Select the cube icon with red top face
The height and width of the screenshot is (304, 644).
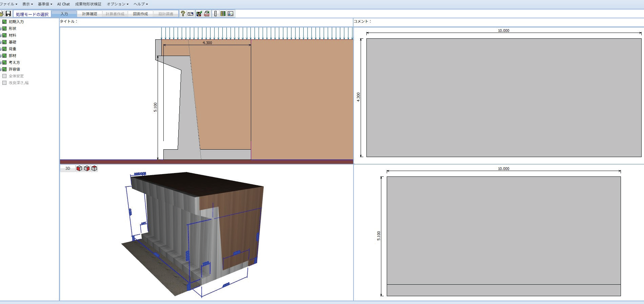tap(94, 168)
